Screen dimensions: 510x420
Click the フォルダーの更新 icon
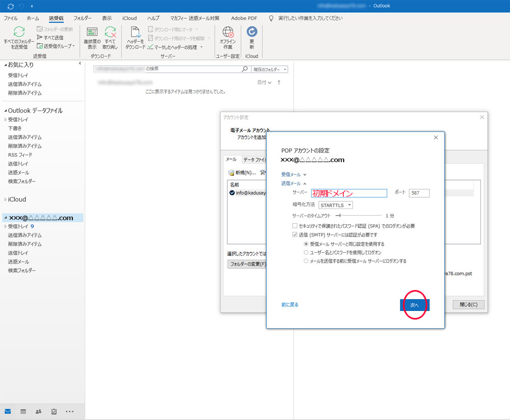pyautogui.click(x=40, y=29)
